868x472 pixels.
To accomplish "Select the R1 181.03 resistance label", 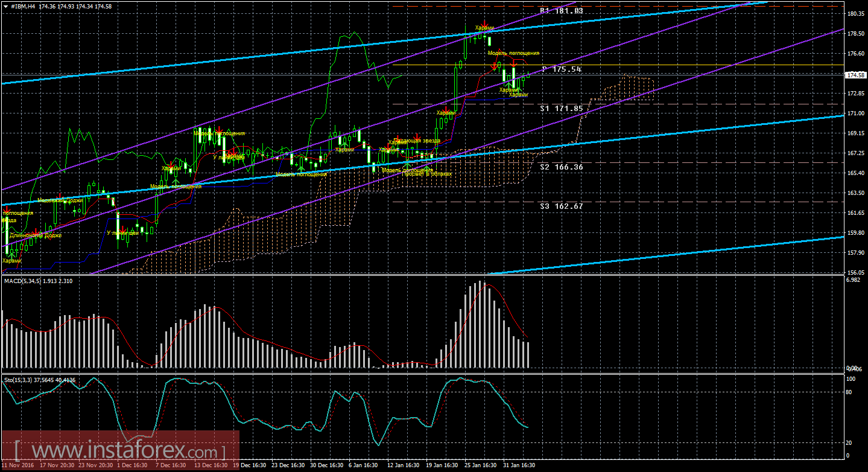I will 561,11.
